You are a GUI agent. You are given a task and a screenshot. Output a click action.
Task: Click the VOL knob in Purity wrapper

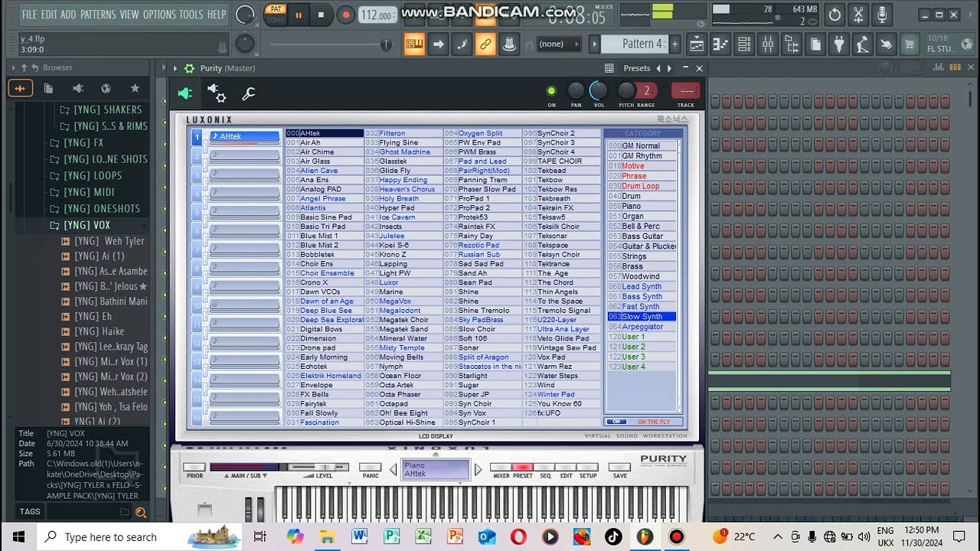pyautogui.click(x=599, y=92)
